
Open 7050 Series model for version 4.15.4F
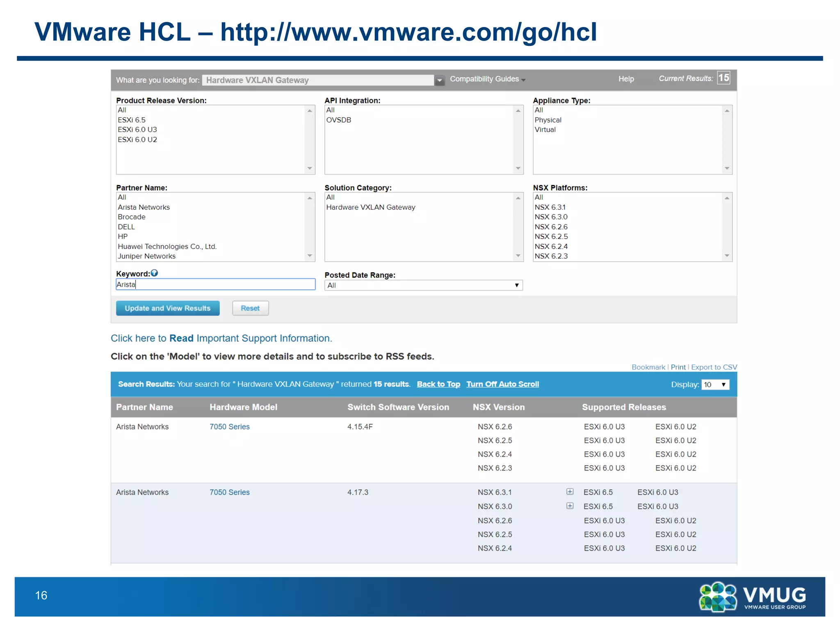230,427
